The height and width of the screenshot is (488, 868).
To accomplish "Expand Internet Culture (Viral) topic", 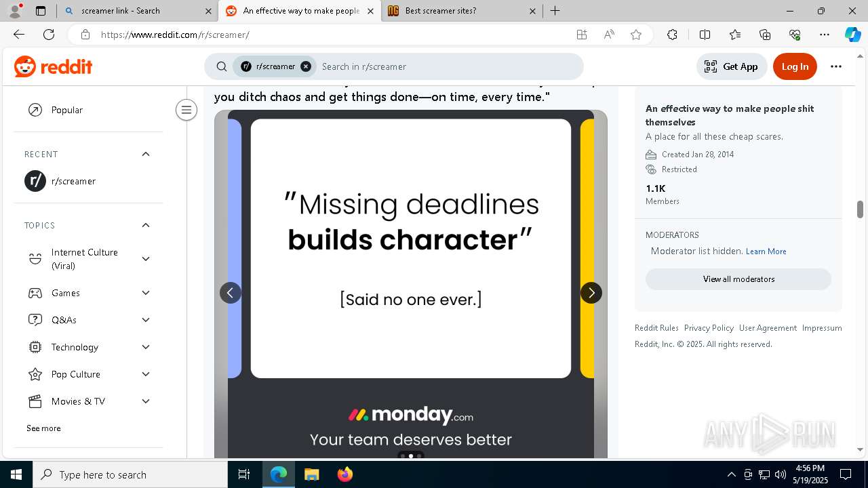I will coord(146,259).
